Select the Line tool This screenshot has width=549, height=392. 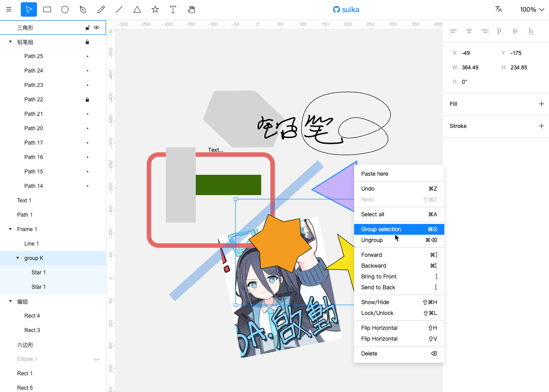point(119,9)
